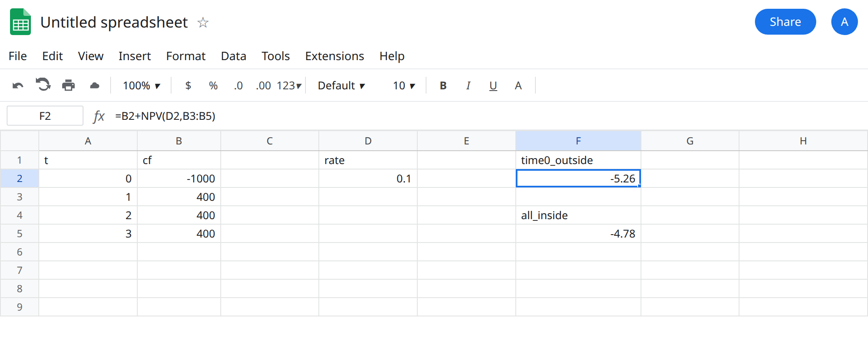Screen dimensions: 868x359
Task: Open the 123 number format dropdown
Action: click(x=289, y=86)
